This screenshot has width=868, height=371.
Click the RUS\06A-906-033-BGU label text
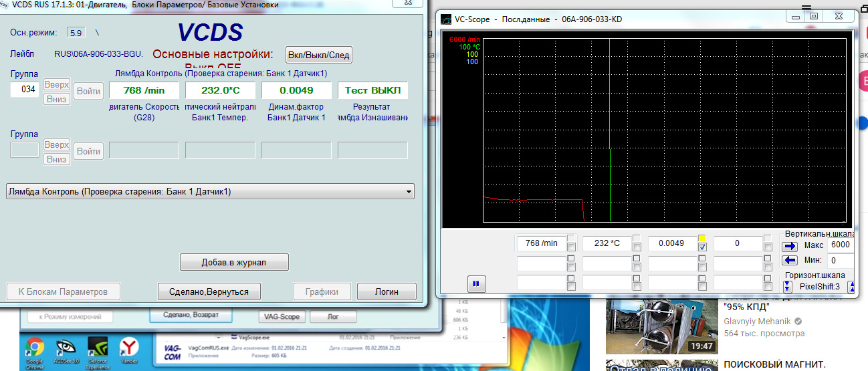pos(98,53)
